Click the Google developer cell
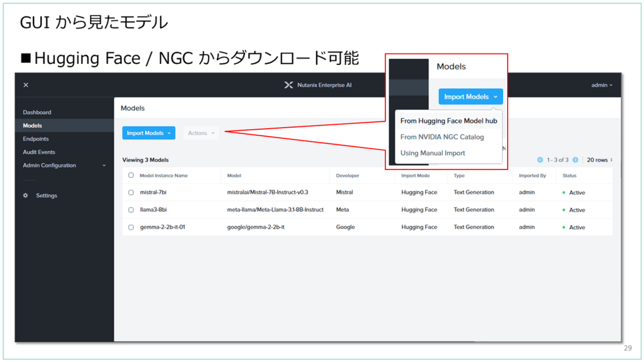Viewport: 644px width, 362px height. point(345,227)
